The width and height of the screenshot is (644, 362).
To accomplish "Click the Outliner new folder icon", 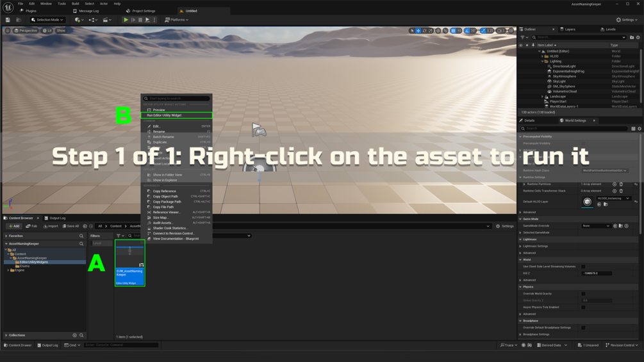I will pyautogui.click(x=632, y=37).
